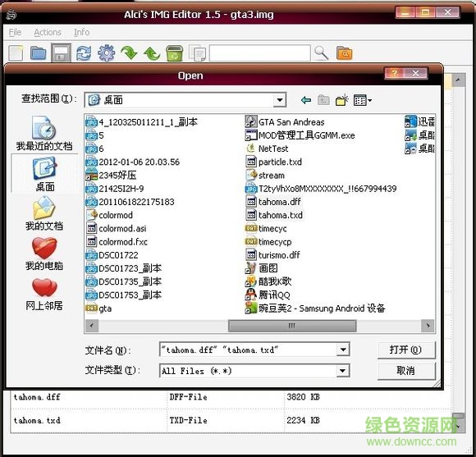Select colormod.asi file

(116, 228)
